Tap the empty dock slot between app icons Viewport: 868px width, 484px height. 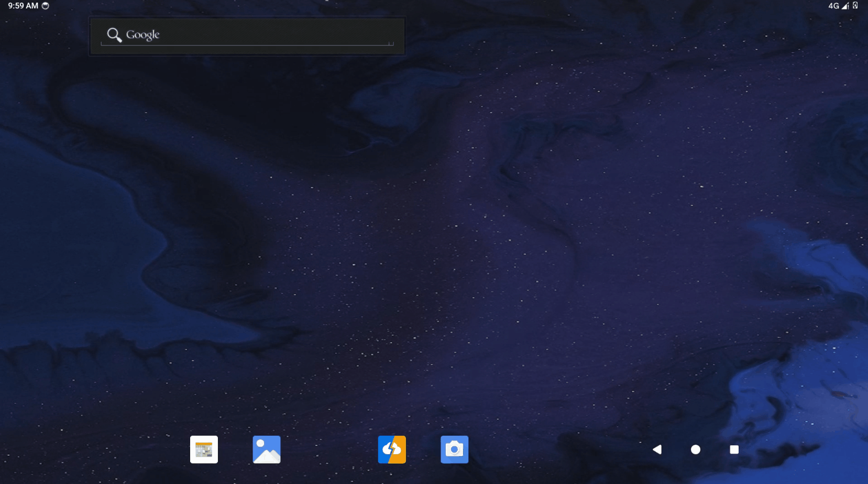[329, 449]
